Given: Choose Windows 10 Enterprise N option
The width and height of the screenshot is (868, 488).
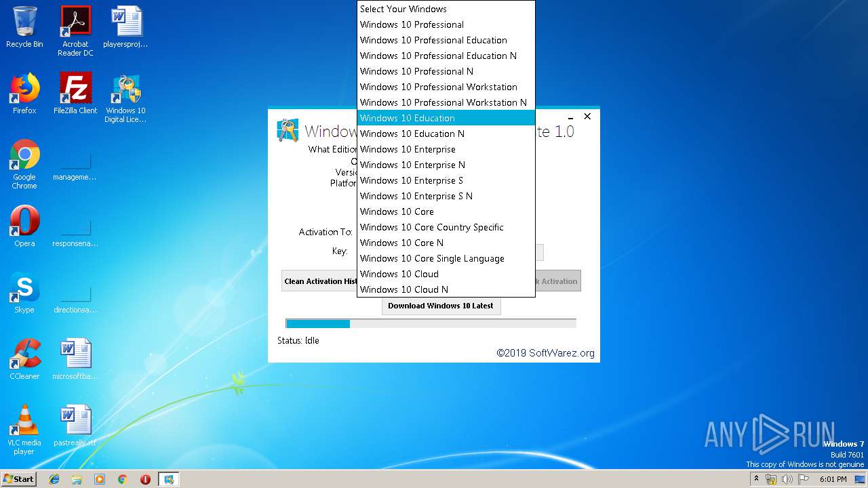Looking at the screenshot, I should click(446, 165).
